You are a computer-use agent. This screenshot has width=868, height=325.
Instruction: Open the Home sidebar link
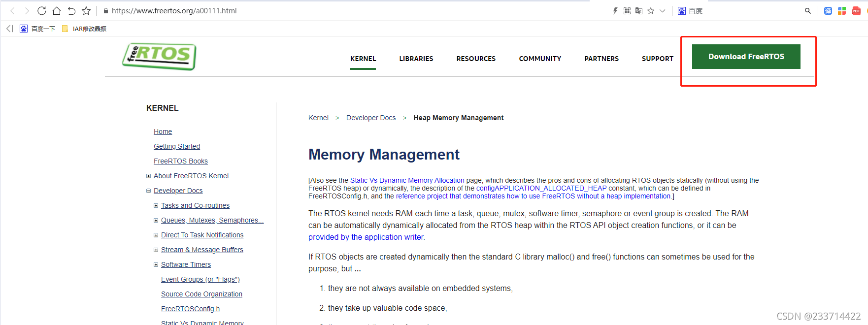[163, 131]
